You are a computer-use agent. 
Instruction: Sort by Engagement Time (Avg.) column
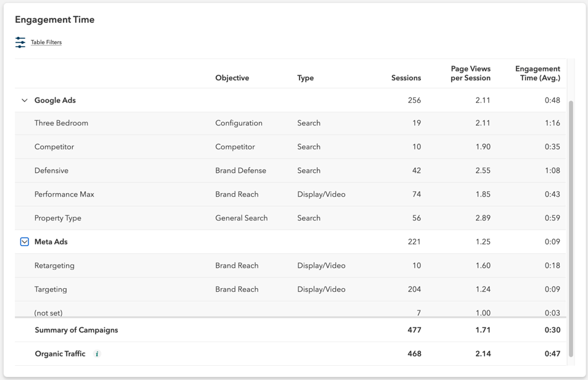(x=537, y=73)
